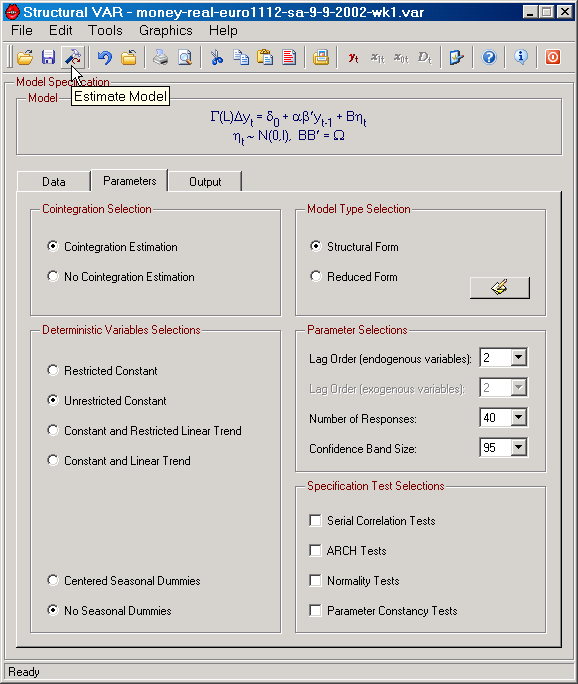This screenshot has width=578, height=684.
Task: Open print preview magnifier icon
Action: click(x=185, y=57)
